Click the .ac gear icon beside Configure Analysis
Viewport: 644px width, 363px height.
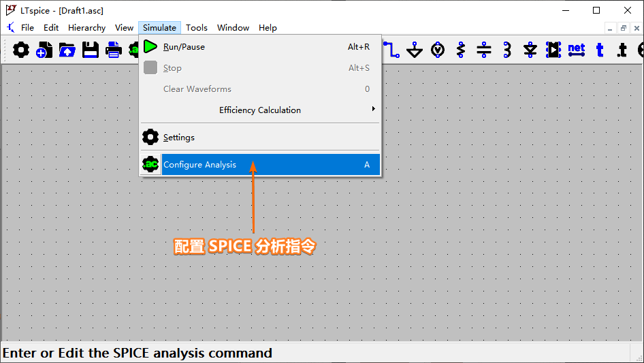click(x=150, y=164)
